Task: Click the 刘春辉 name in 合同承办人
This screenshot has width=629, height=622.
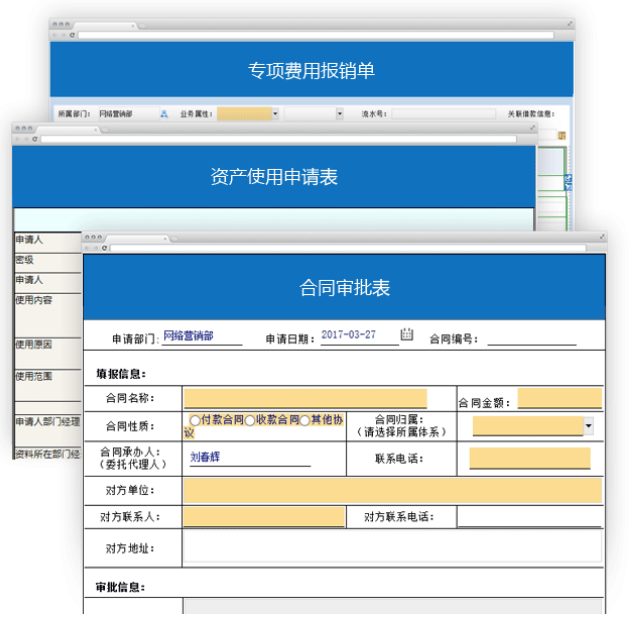Action: (x=205, y=457)
